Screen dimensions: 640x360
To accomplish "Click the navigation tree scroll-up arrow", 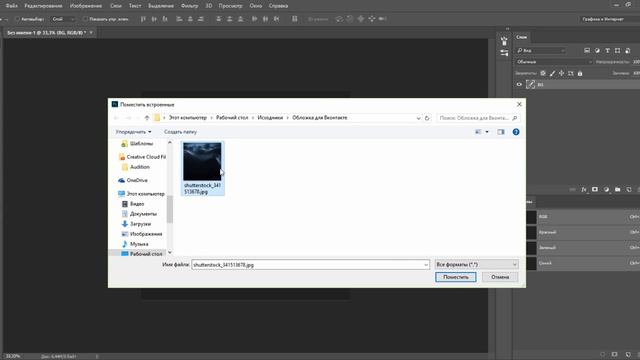I will tap(170, 143).
